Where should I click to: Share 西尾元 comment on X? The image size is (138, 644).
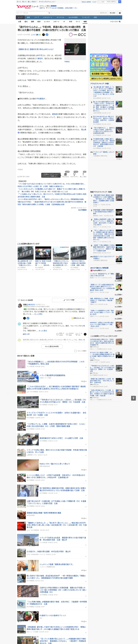(x=24, y=318)
